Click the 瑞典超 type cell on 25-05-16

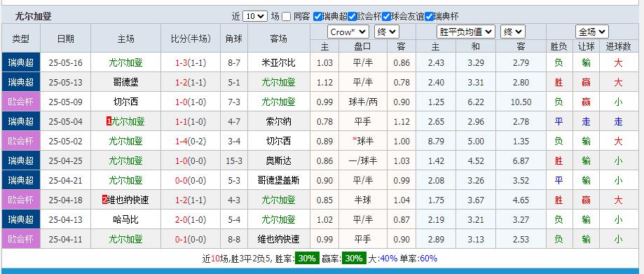(21, 63)
